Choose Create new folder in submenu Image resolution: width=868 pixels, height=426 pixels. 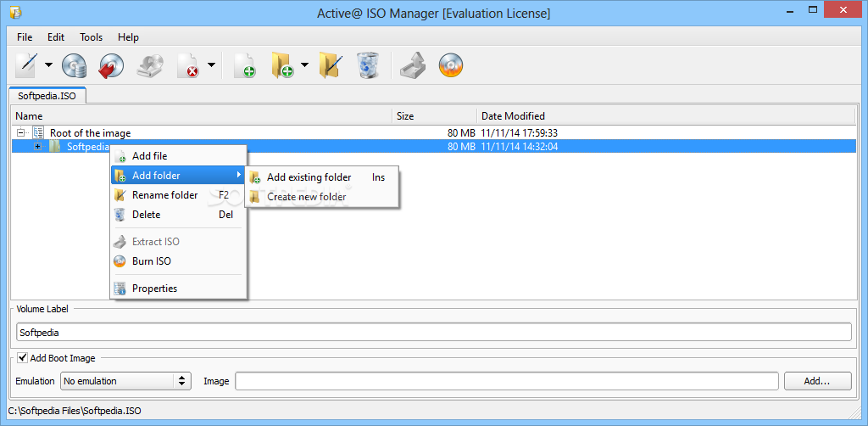tap(323, 197)
